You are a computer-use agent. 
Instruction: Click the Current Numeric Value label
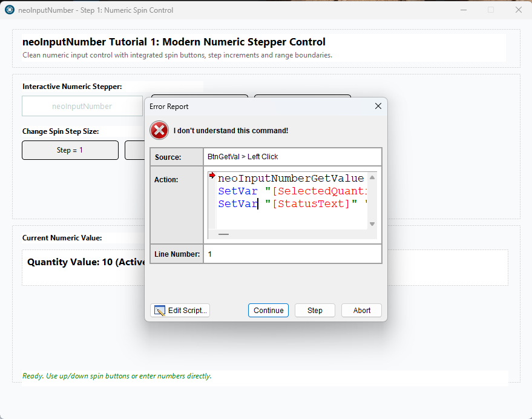[x=62, y=238]
